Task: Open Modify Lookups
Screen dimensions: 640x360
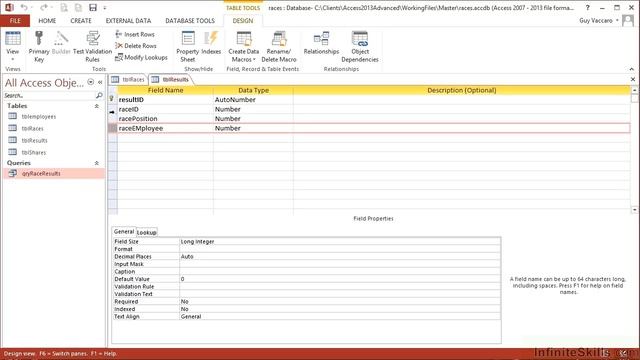Action: [141, 57]
